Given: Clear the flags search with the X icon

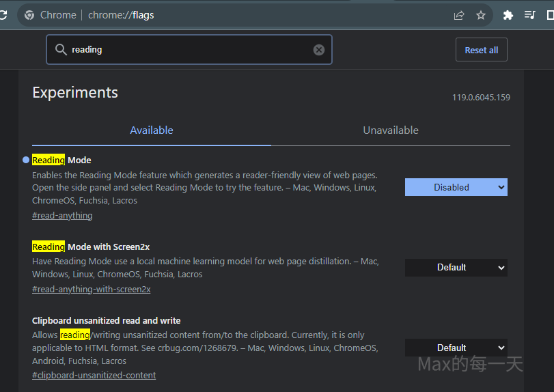Looking at the screenshot, I should tap(319, 50).
